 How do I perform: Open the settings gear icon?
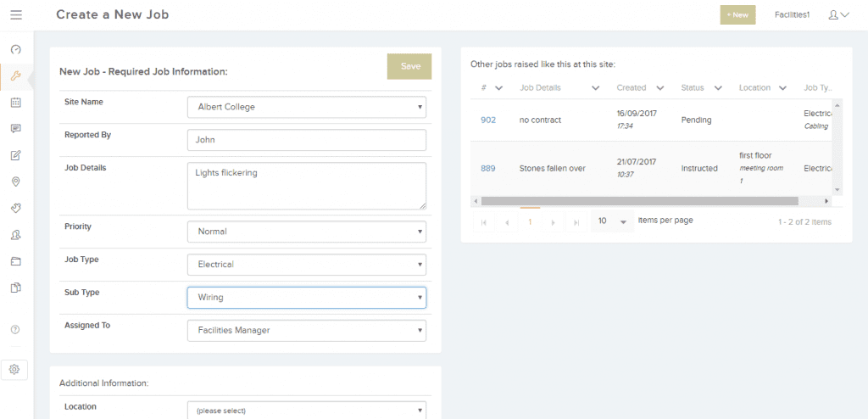(14, 369)
